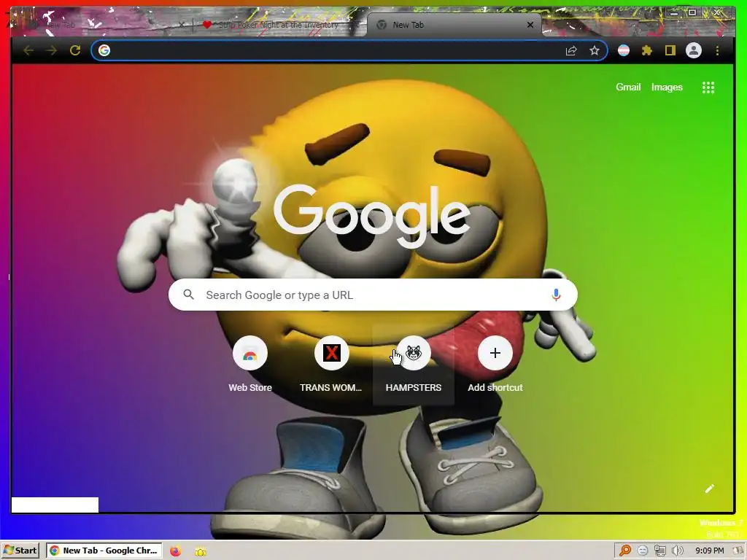
Task: Open the trans flag extension icon
Action: (x=624, y=50)
